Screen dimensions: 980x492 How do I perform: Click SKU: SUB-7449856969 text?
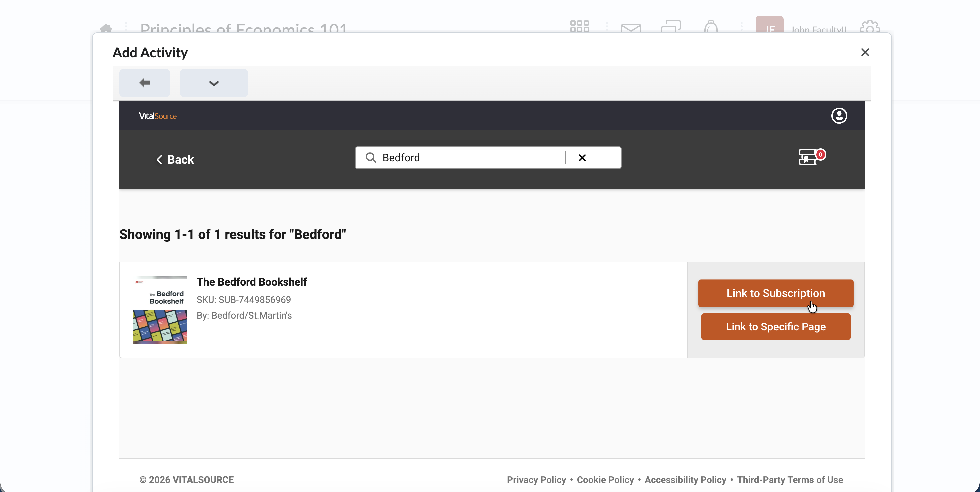click(x=243, y=300)
